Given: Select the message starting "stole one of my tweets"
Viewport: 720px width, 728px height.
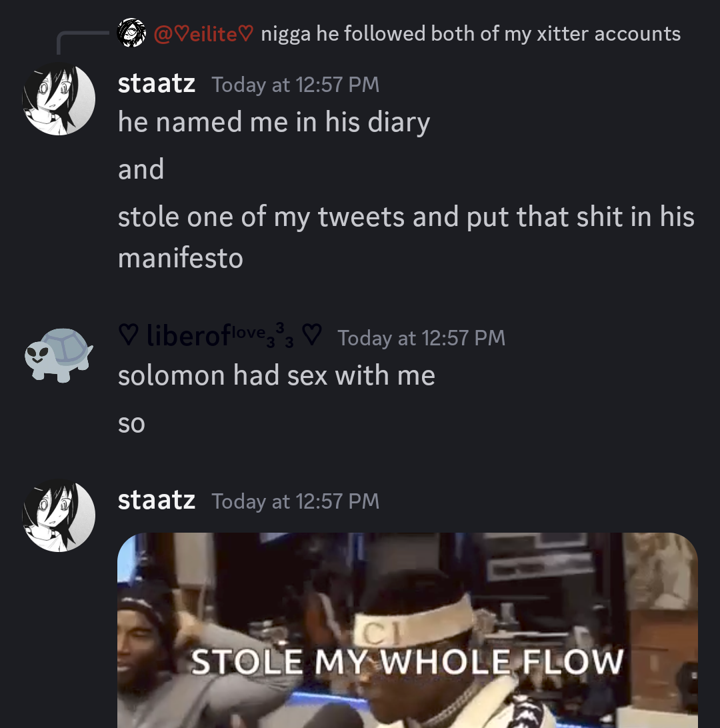Looking at the screenshot, I should click(405, 217).
